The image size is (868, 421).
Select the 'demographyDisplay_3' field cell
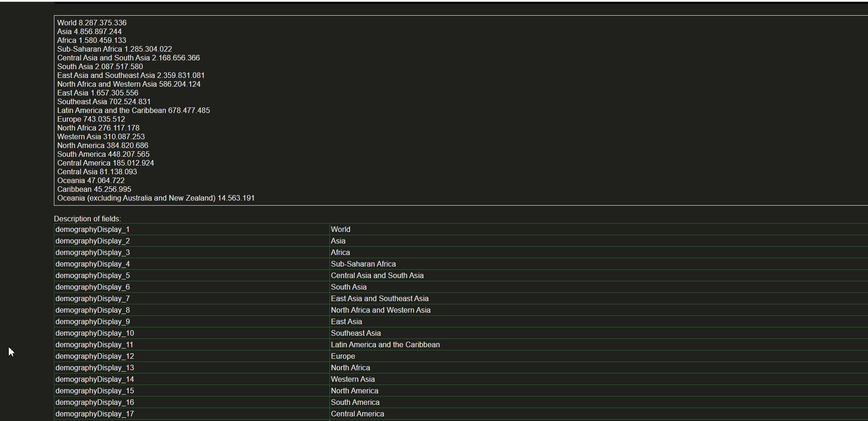click(x=192, y=252)
